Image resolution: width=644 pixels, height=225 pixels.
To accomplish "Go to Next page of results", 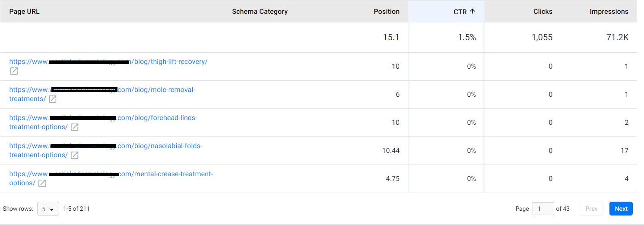I will coord(621,209).
